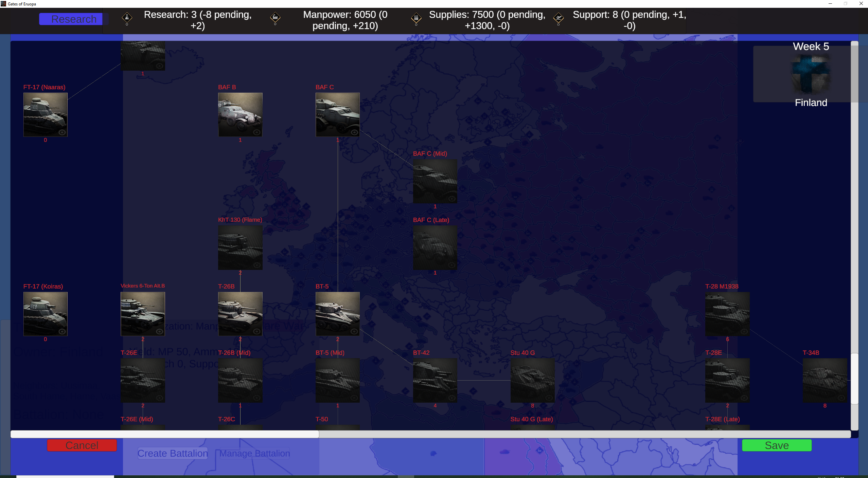This screenshot has height=478, width=868.
Task: Click Manage Battalion button
Action: click(x=254, y=453)
